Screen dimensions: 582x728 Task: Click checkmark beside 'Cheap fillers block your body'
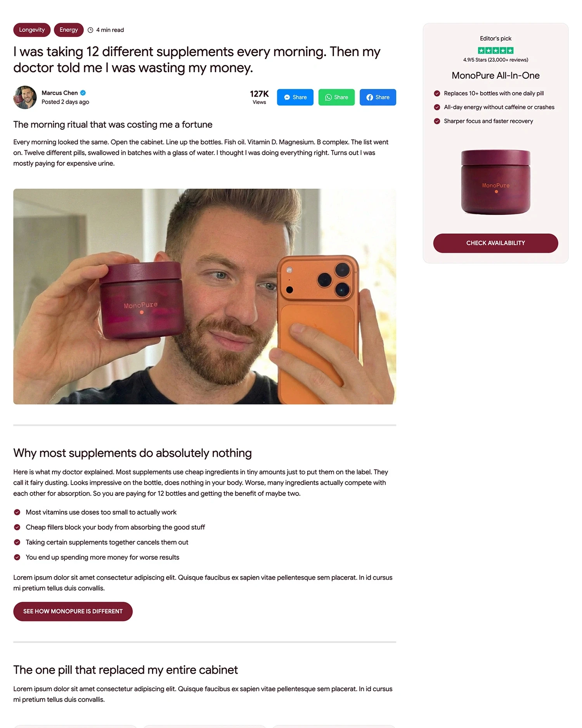point(17,527)
